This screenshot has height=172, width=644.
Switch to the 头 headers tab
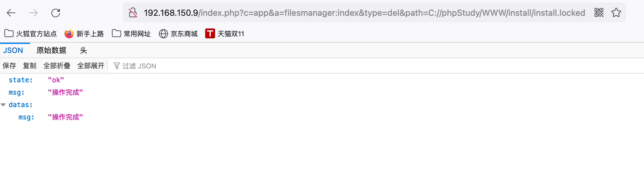tap(83, 50)
